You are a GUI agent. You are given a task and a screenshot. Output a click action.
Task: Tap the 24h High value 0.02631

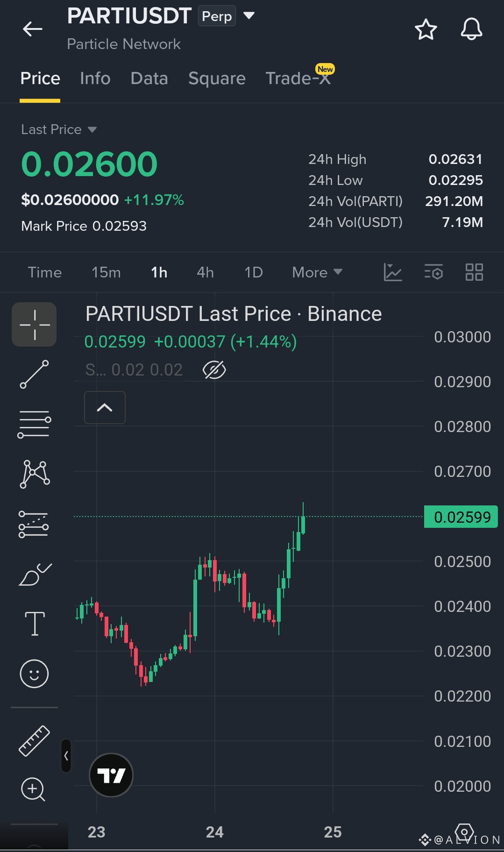click(x=455, y=159)
